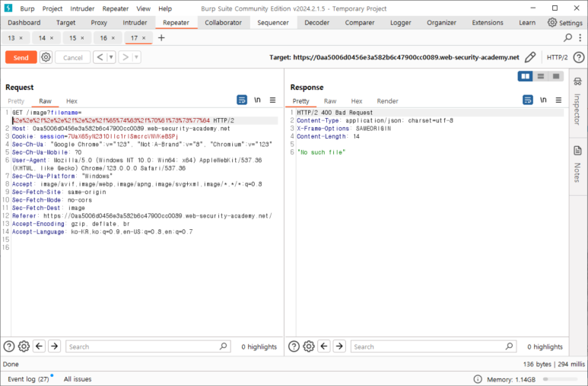The width and height of the screenshot is (588, 386).
Task: Close Repeater tab 16
Action: [x=113, y=38]
